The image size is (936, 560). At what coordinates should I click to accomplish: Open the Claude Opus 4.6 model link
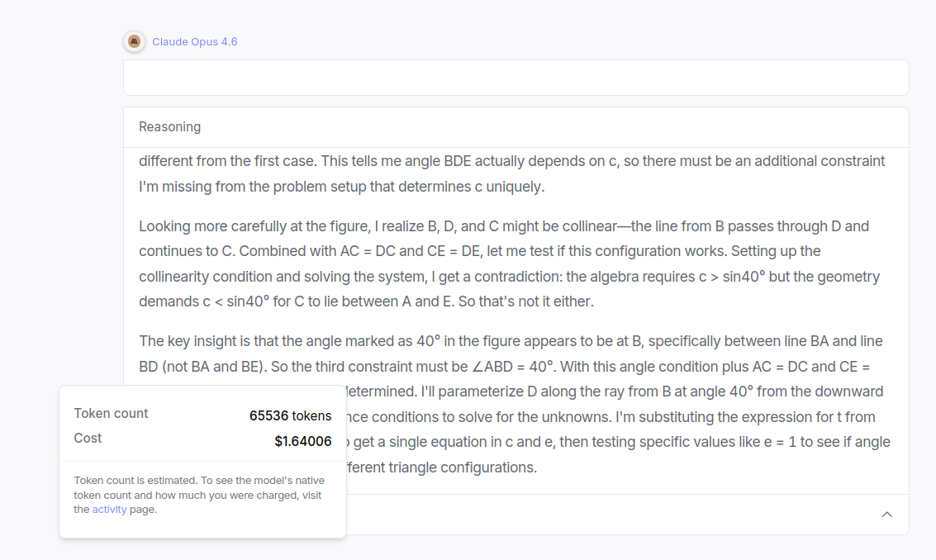coord(194,41)
